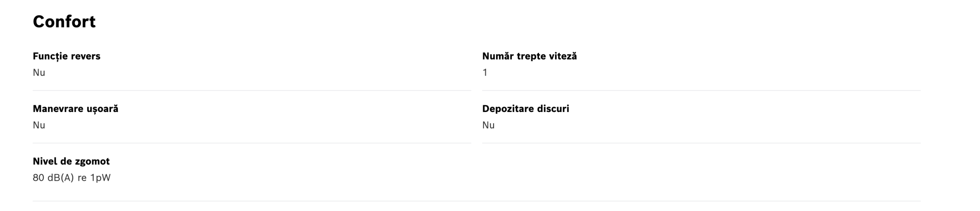980x211 pixels.
Task: Select the Nivel de zgomot label
Action: point(71,161)
